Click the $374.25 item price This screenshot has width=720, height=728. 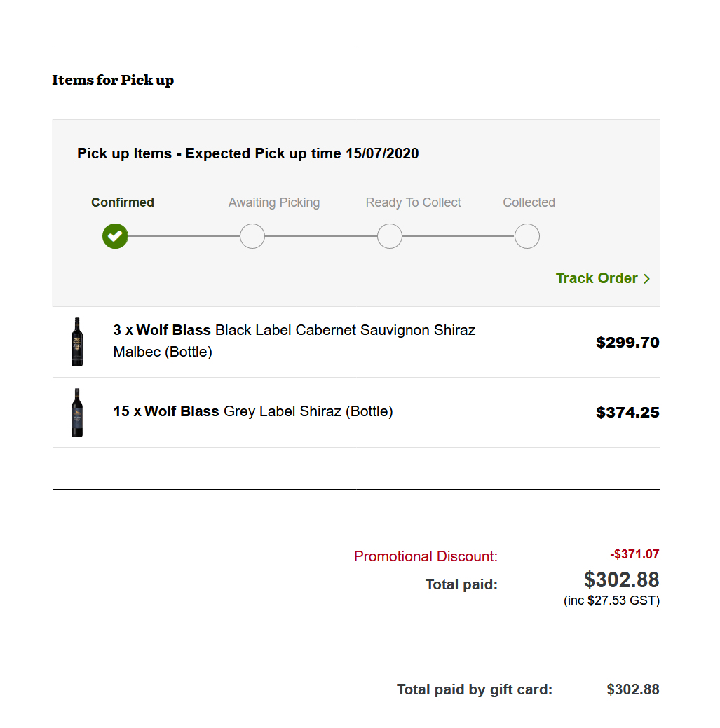[x=627, y=412]
